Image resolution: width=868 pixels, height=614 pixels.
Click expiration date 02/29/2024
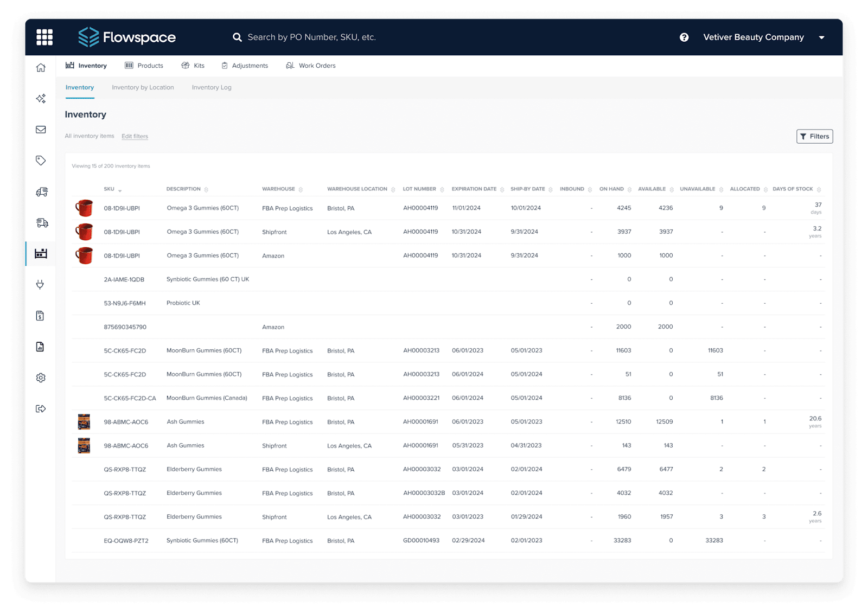[x=468, y=541]
